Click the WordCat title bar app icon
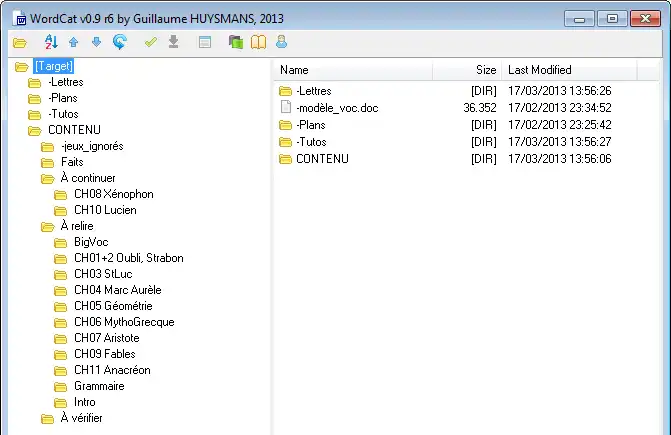Image resolution: width=671 pixels, height=435 pixels. [x=21, y=19]
